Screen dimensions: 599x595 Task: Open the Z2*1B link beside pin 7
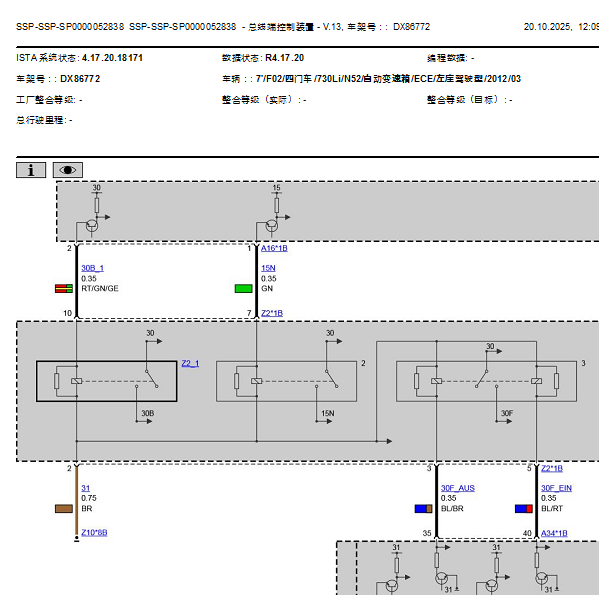click(x=272, y=313)
